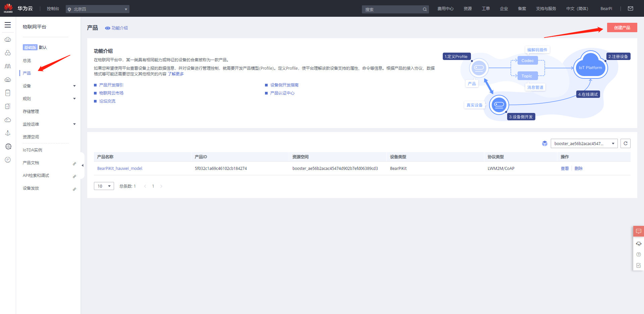Click the red chat feedback icon on the right edge

coord(638,231)
